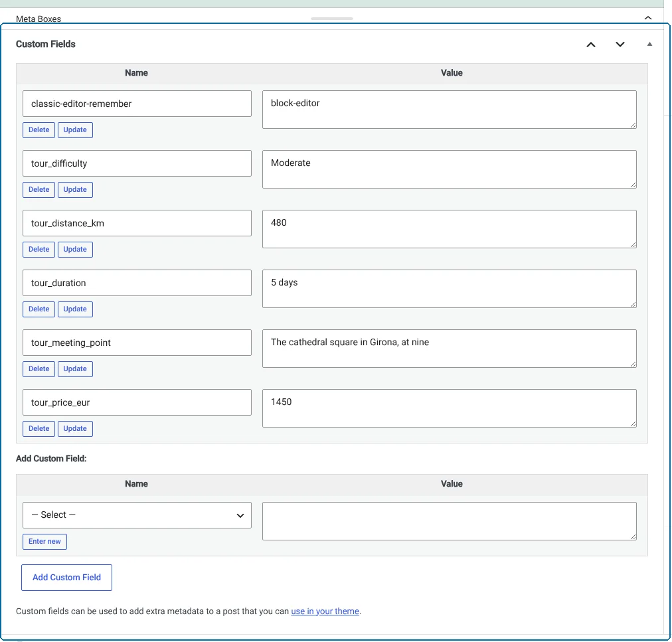This screenshot has height=642, width=672.
Task: Grab the Meta Boxes drag handle bar
Action: [x=332, y=19]
